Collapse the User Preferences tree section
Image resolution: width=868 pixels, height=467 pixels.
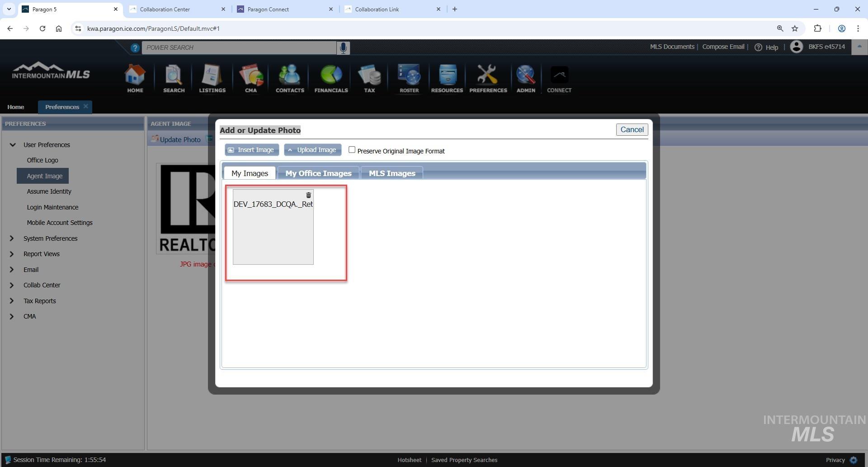(x=13, y=145)
